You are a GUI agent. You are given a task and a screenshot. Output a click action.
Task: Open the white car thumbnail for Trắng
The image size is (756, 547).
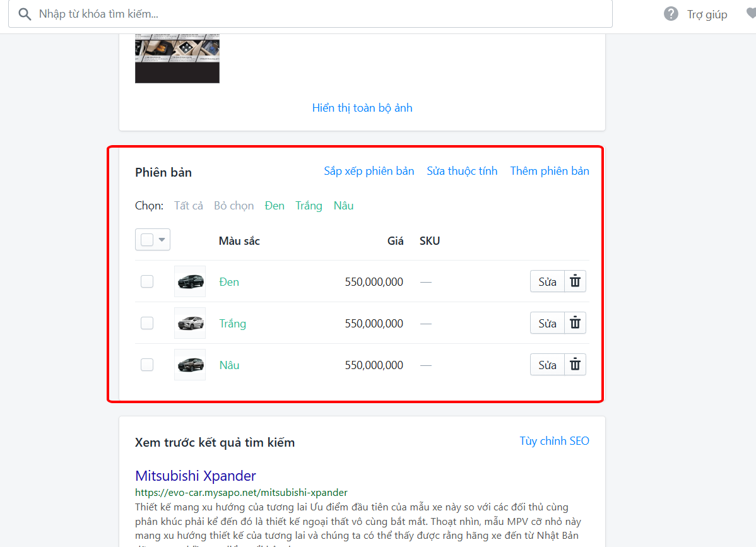point(190,323)
